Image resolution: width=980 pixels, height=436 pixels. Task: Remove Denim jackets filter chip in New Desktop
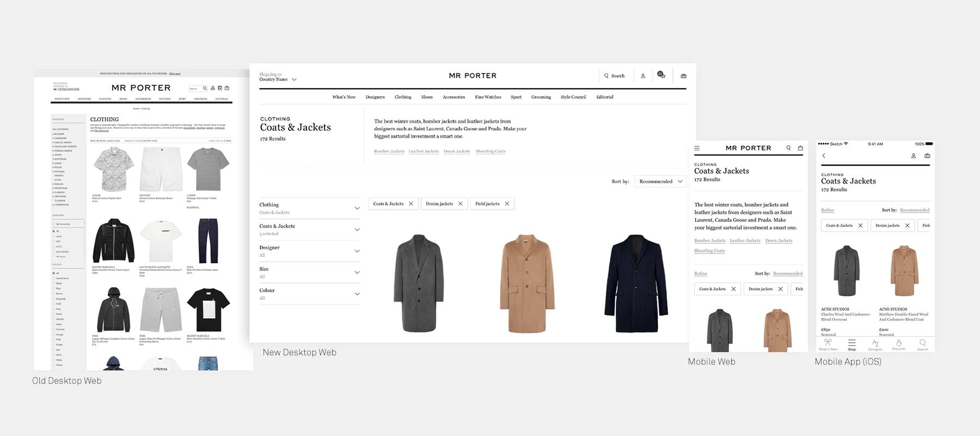point(461,204)
